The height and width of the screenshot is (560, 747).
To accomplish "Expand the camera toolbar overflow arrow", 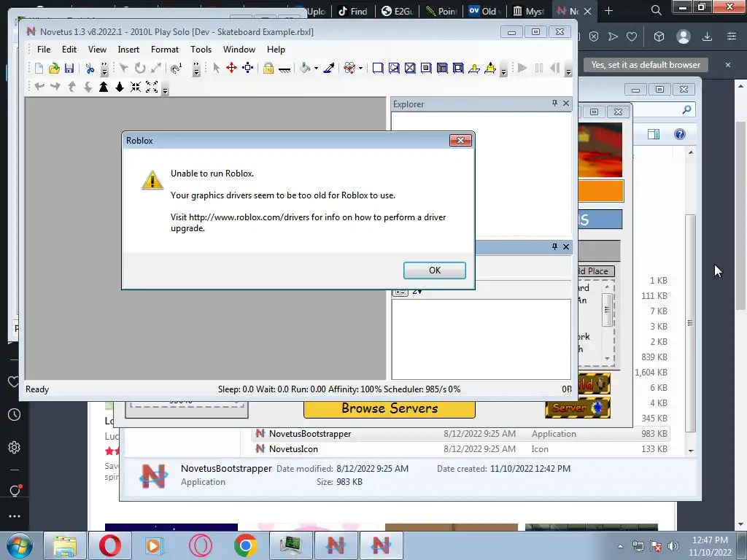I will tap(166, 90).
